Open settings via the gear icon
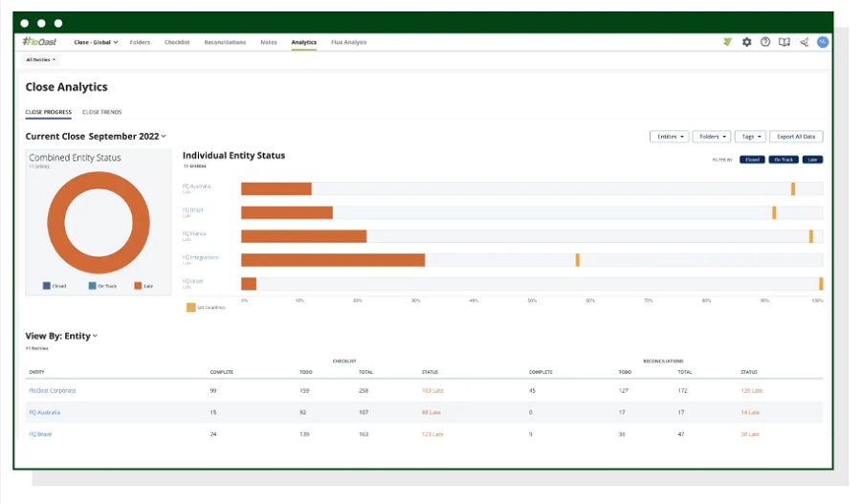Screen dimensions: 861x504 click(747, 42)
